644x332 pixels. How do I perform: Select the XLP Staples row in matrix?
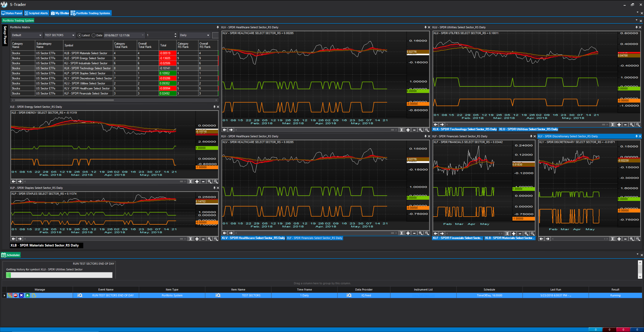(x=115, y=73)
